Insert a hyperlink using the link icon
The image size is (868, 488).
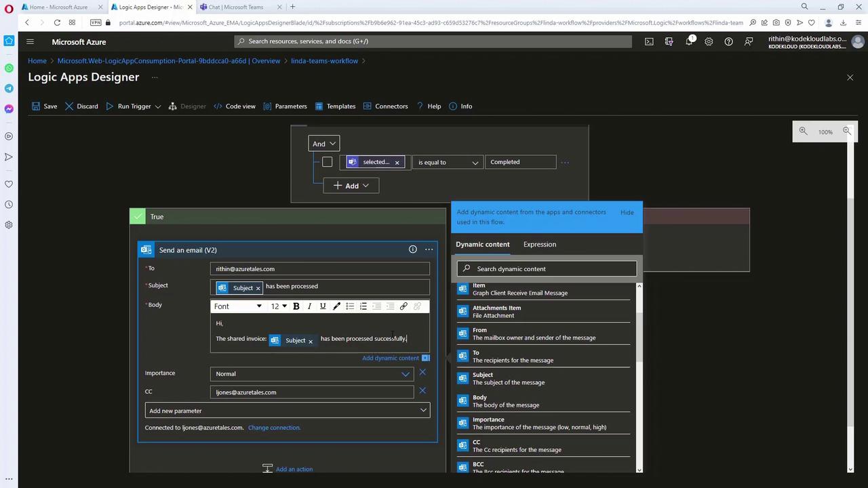403,306
